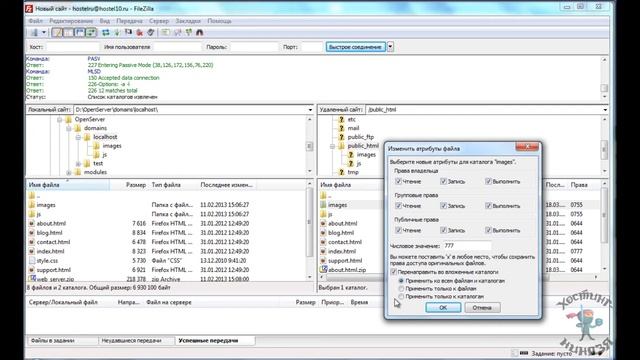Select Применить только к файлам radio
640x360 pixels.
(401, 289)
